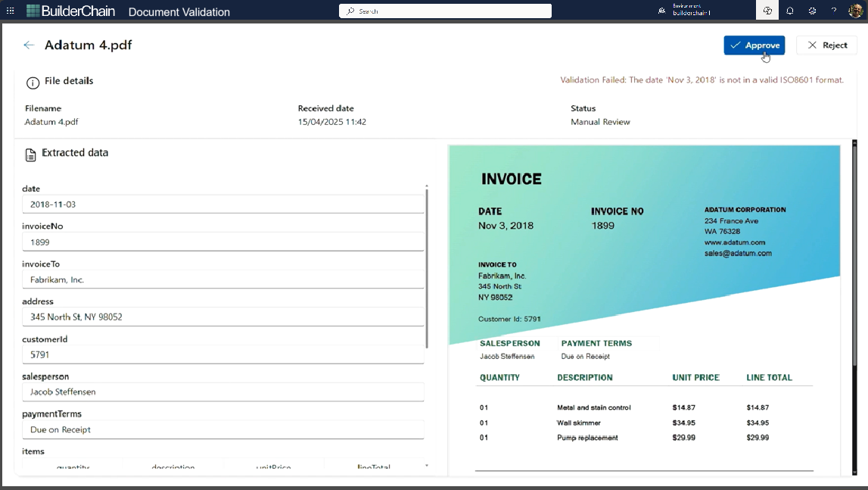The height and width of the screenshot is (490, 868).
Task: Click www.adatum.com in the invoice
Action: [x=735, y=242]
